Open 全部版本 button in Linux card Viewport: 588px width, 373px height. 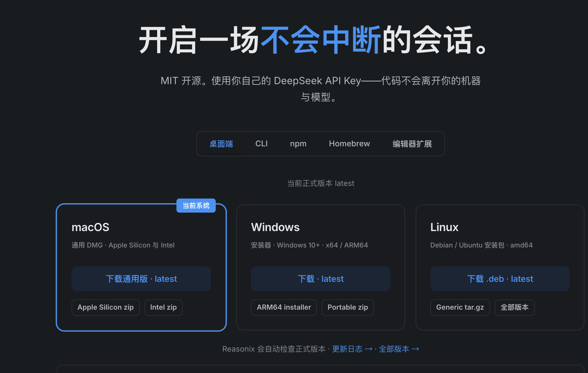pyautogui.click(x=515, y=307)
